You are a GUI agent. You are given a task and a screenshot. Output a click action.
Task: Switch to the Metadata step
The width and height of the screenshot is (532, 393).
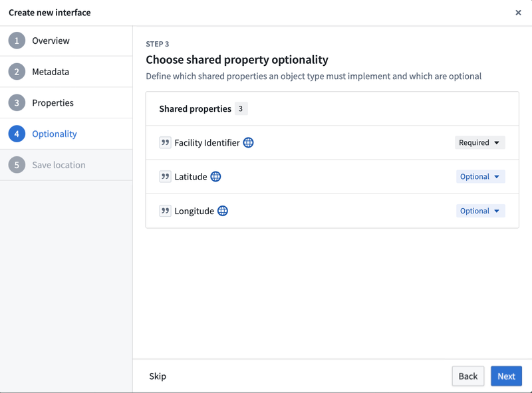tap(51, 72)
